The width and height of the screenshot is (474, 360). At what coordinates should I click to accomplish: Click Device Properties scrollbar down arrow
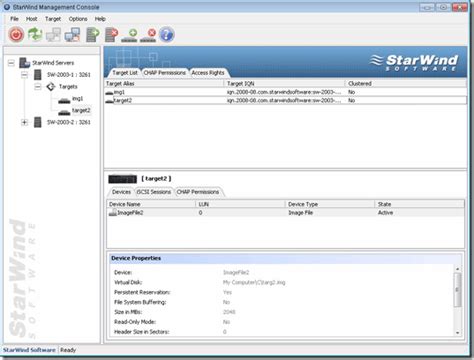point(458,333)
